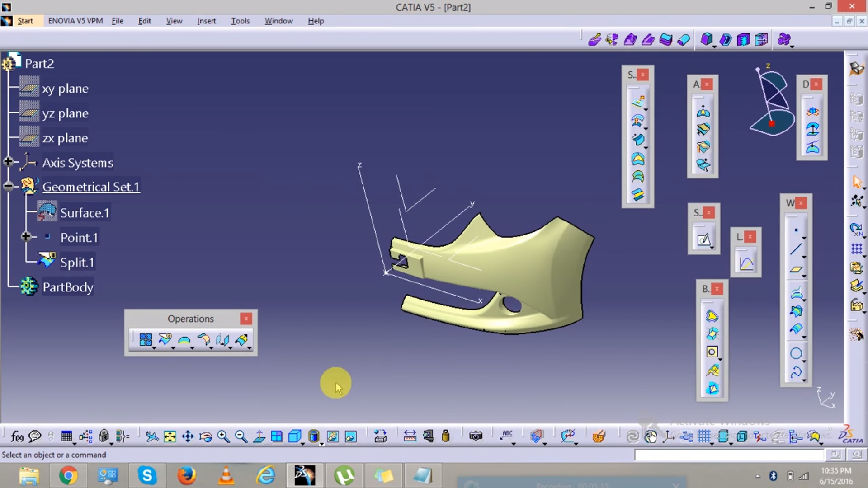868x488 pixels.
Task: Select the xy plane tree item
Action: [x=65, y=88]
